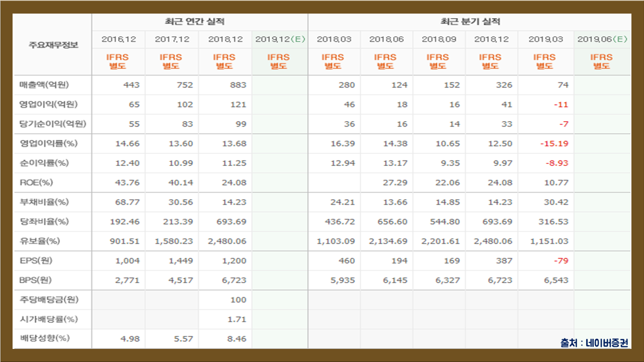
Task: Click the 2016.12 annual column header
Action: (119, 39)
